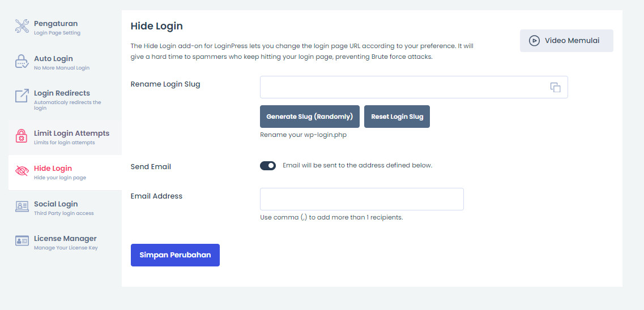Copy the login slug with copy icon
This screenshot has height=310, width=644.
pos(555,87)
